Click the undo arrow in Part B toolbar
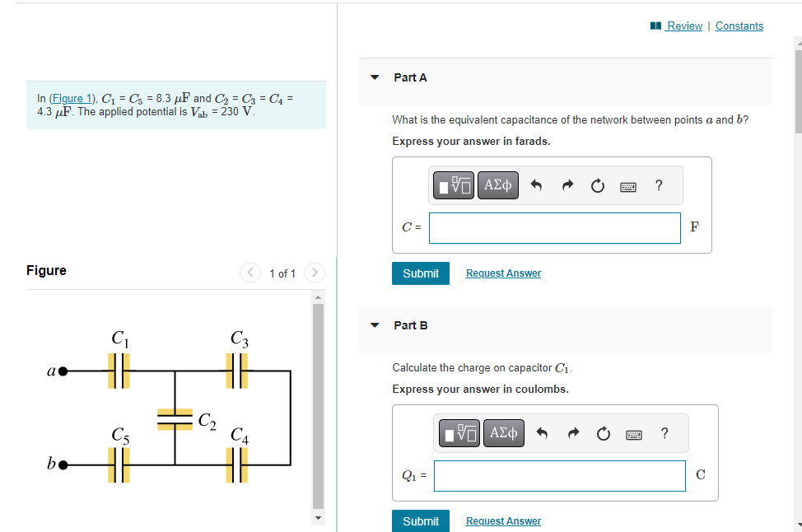This screenshot has width=802, height=532. (x=543, y=432)
